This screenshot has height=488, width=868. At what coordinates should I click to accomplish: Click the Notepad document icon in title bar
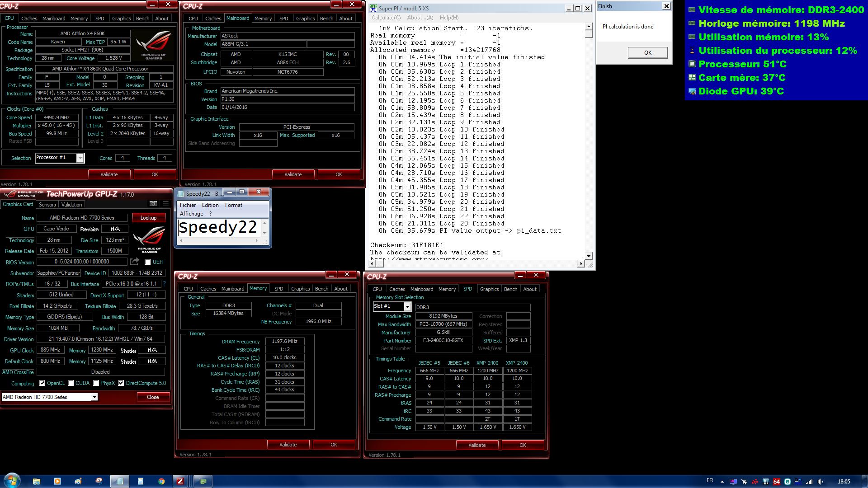coord(181,193)
